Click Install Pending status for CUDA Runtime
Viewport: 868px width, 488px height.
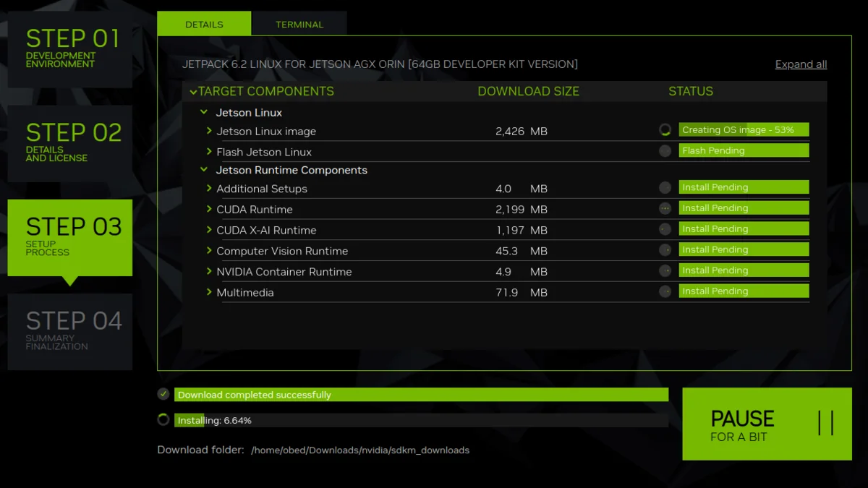coord(744,208)
